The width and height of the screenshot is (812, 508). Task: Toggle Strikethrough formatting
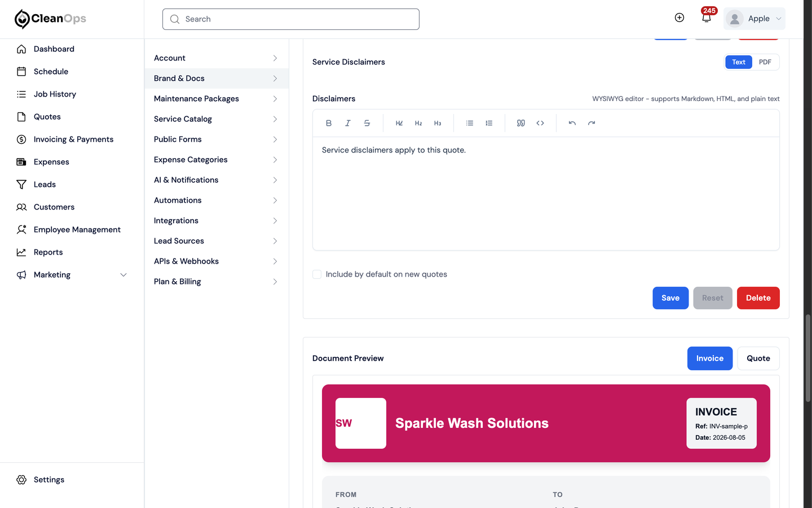point(367,123)
